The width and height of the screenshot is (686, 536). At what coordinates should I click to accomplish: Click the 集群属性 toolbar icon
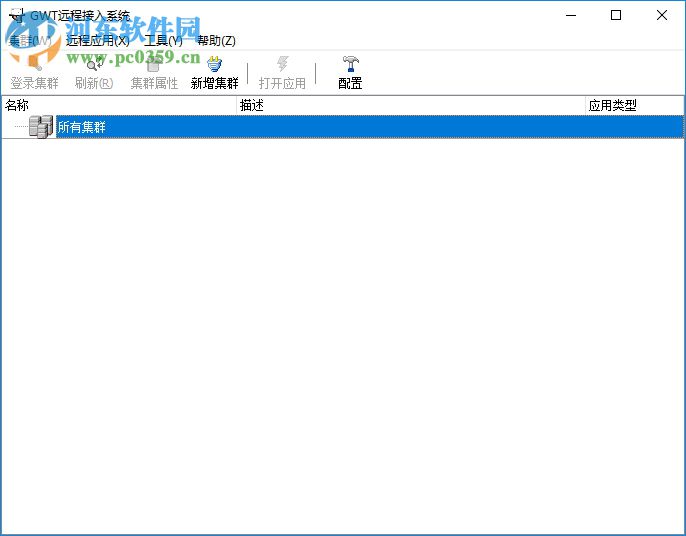(154, 65)
